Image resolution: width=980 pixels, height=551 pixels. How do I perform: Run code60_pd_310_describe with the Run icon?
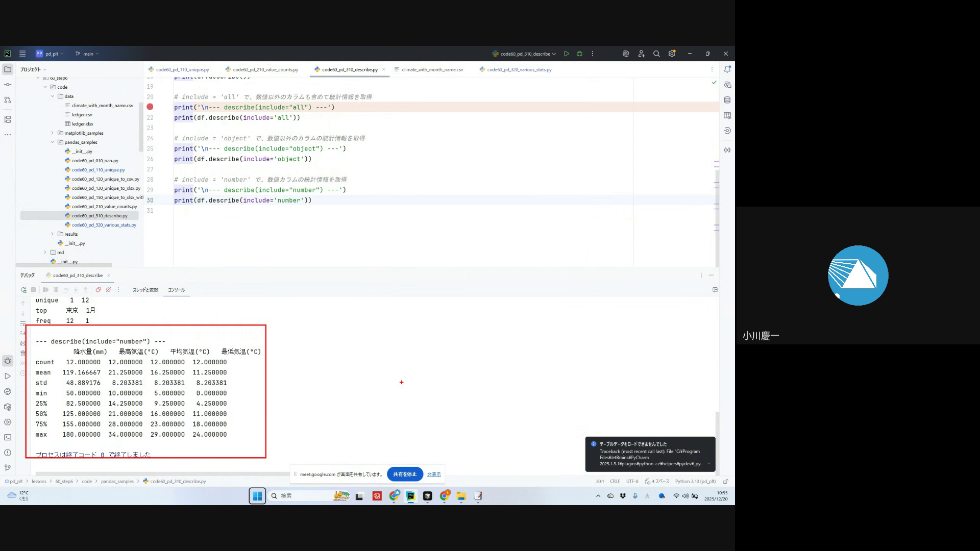[567, 54]
